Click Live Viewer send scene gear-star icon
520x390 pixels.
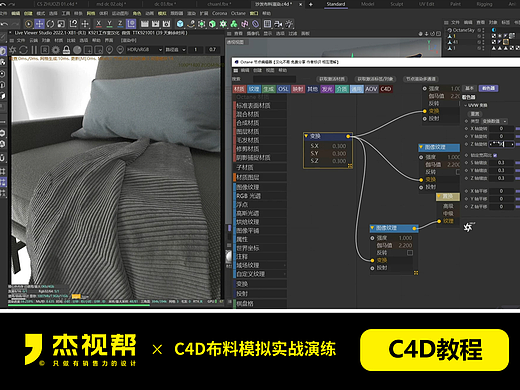tap(13, 50)
